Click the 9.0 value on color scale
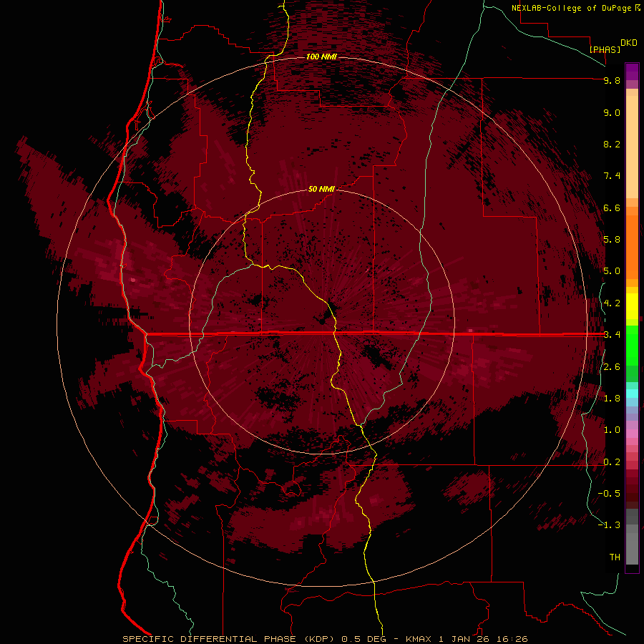This screenshot has width=644, height=644. pyautogui.click(x=612, y=112)
